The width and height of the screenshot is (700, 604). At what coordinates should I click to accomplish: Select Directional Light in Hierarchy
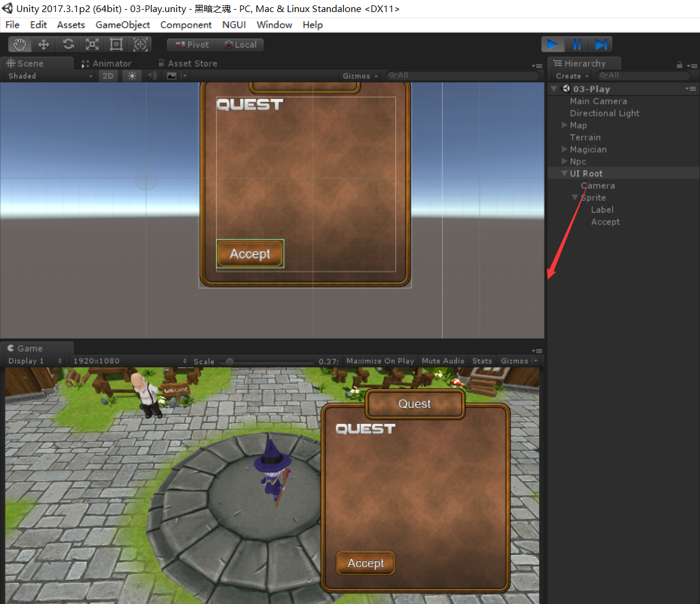pos(604,113)
